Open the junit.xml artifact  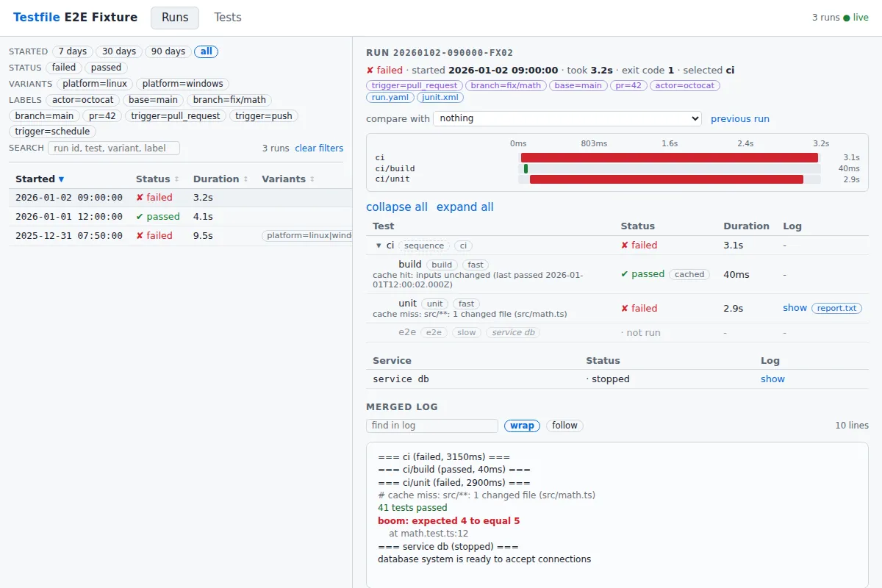pyautogui.click(x=440, y=97)
